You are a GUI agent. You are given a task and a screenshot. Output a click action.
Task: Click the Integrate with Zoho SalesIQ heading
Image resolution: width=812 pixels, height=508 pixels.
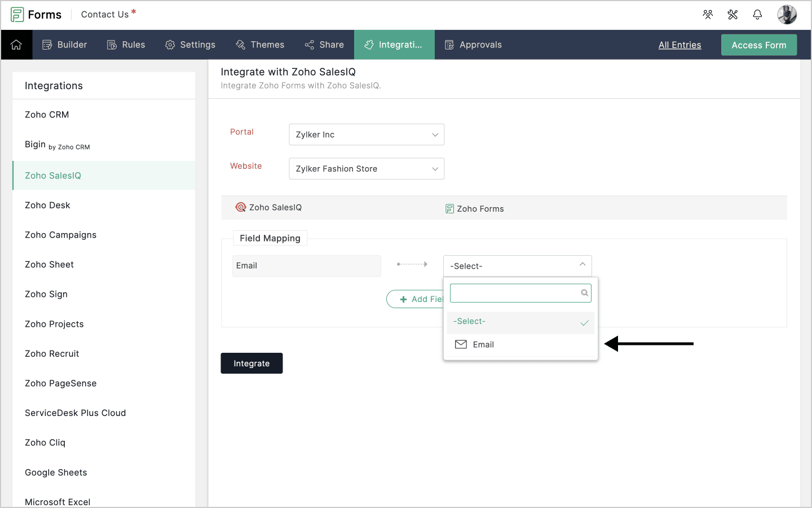pos(288,72)
